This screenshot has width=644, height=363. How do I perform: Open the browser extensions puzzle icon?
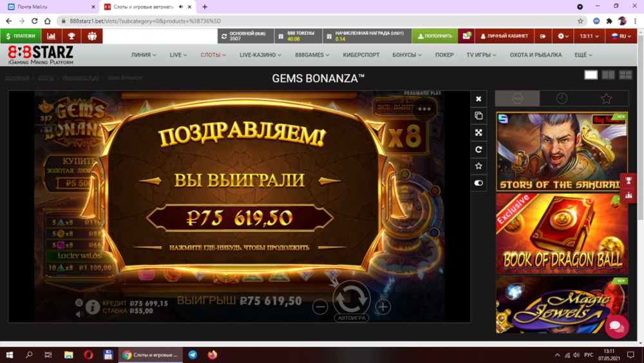pos(609,21)
